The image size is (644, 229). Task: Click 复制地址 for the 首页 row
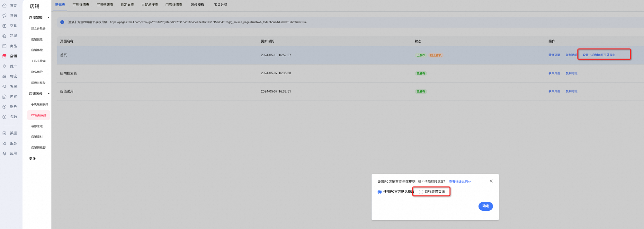click(x=572, y=55)
